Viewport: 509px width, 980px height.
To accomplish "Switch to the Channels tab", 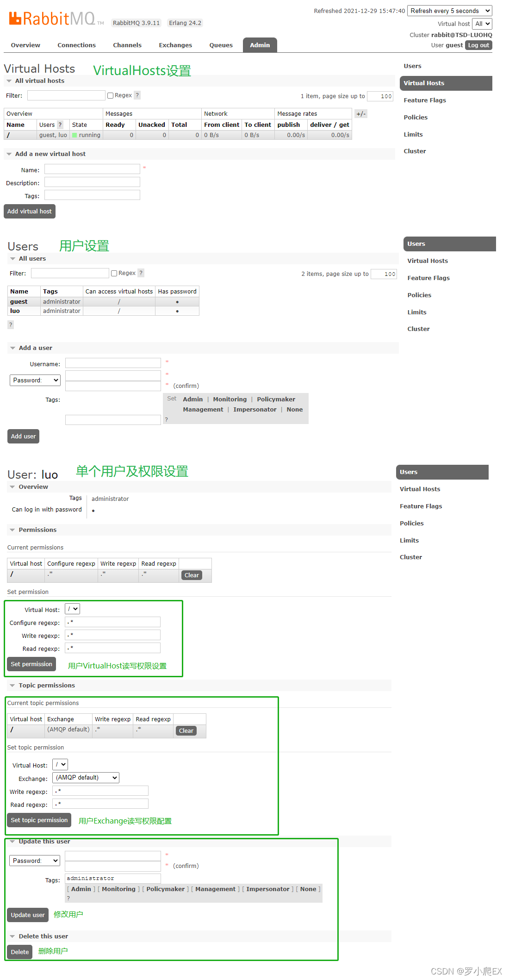I will click(127, 45).
